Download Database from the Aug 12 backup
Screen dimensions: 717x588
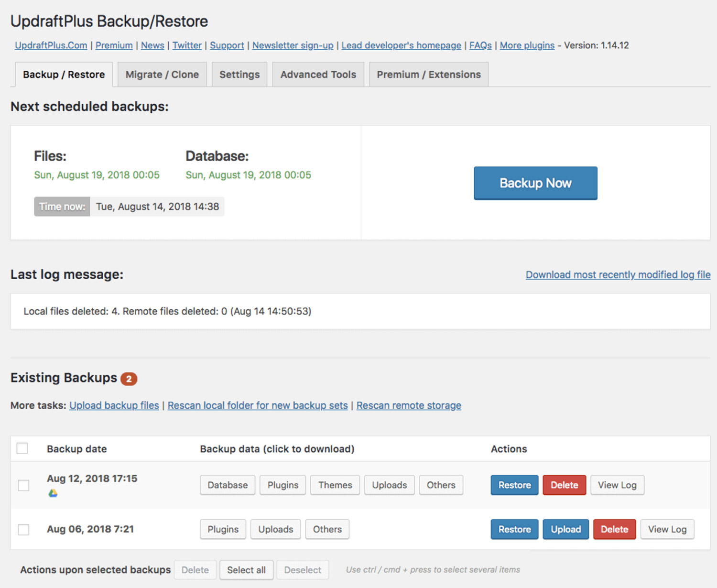pos(228,485)
